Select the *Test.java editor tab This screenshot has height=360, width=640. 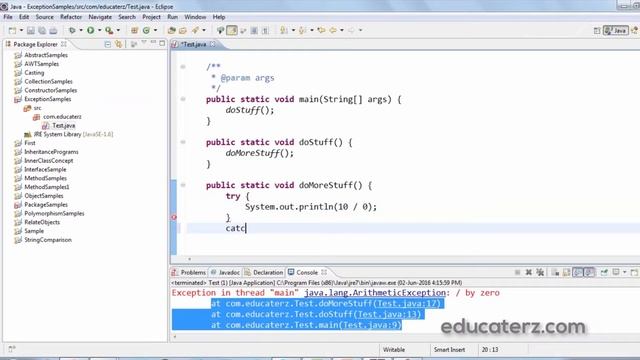tap(194, 44)
